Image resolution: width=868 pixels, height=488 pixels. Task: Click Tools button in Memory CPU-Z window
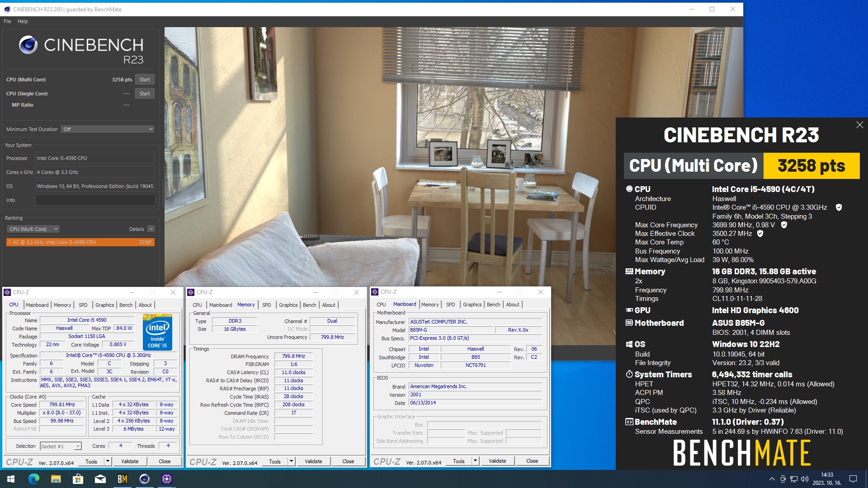pyautogui.click(x=275, y=461)
